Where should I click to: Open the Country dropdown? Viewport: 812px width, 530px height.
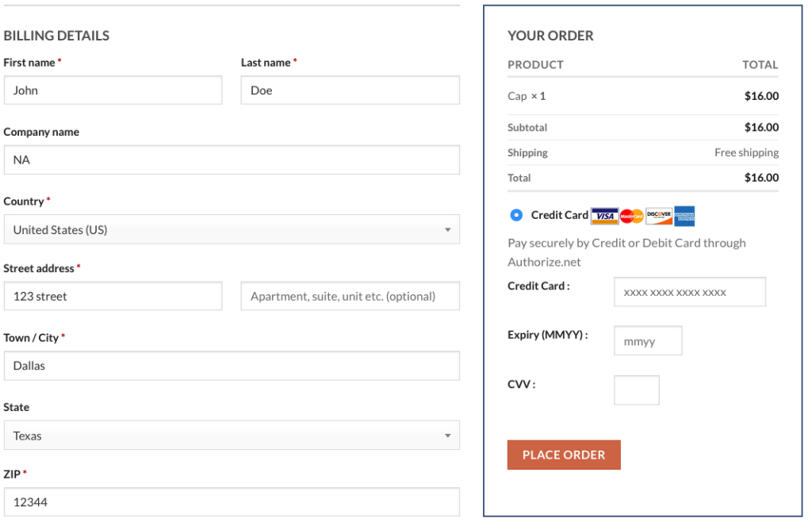click(231, 229)
